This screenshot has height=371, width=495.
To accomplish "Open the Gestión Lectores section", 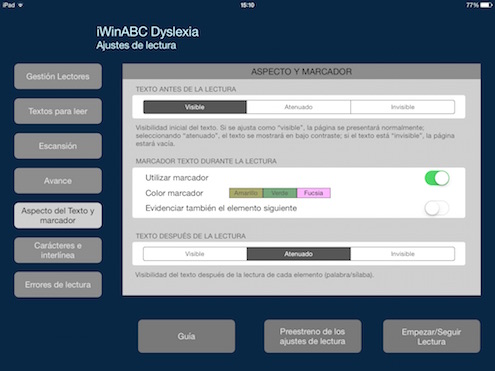I will [x=58, y=76].
